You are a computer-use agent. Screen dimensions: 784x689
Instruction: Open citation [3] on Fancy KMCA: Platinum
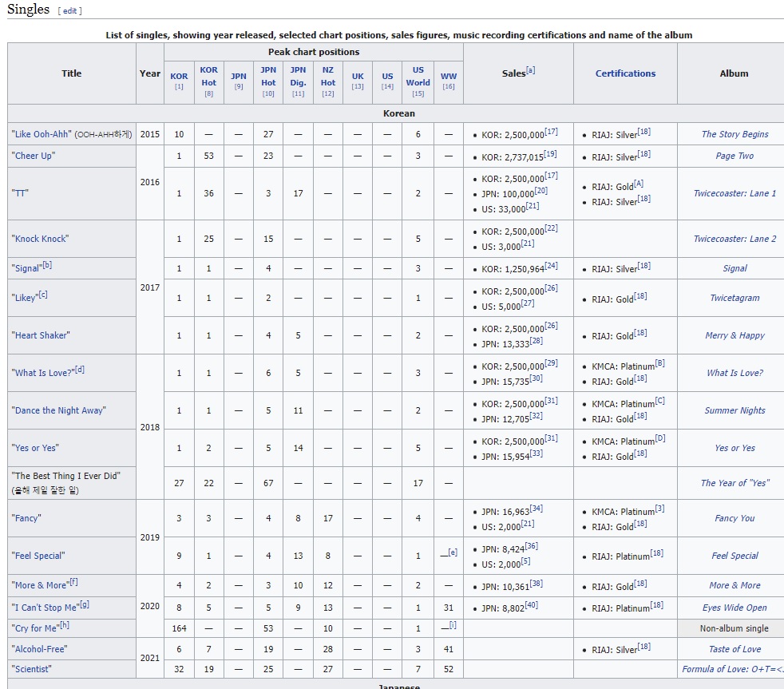[660, 509]
